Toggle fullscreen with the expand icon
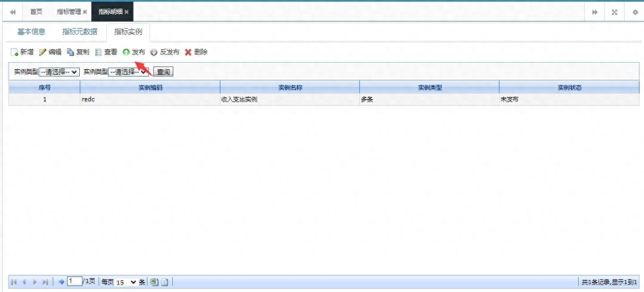Screen dimensions: 644x292 (615, 12)
